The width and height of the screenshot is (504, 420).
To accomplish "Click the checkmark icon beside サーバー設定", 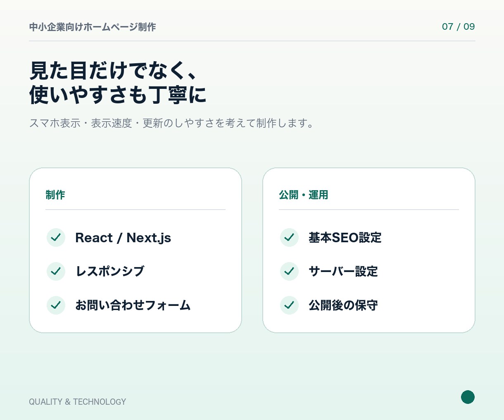I will pos(289,272).
